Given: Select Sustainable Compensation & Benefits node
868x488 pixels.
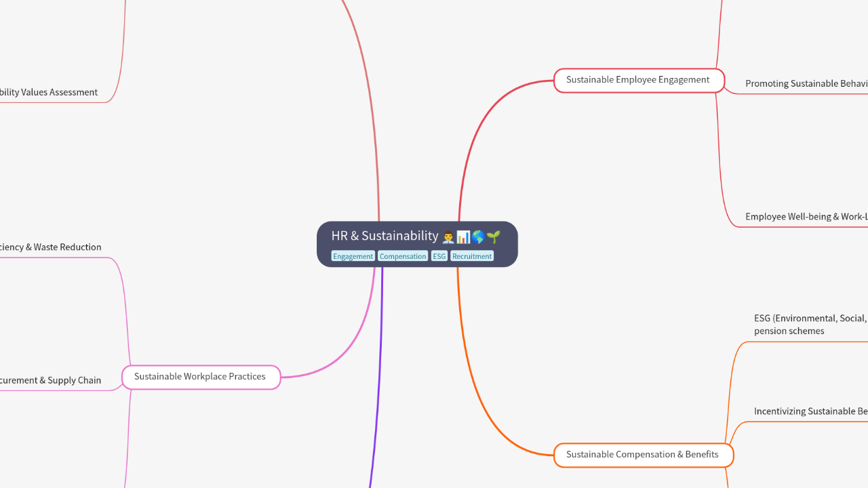Looking at the screenshot, I should click(x=643, y=455).
